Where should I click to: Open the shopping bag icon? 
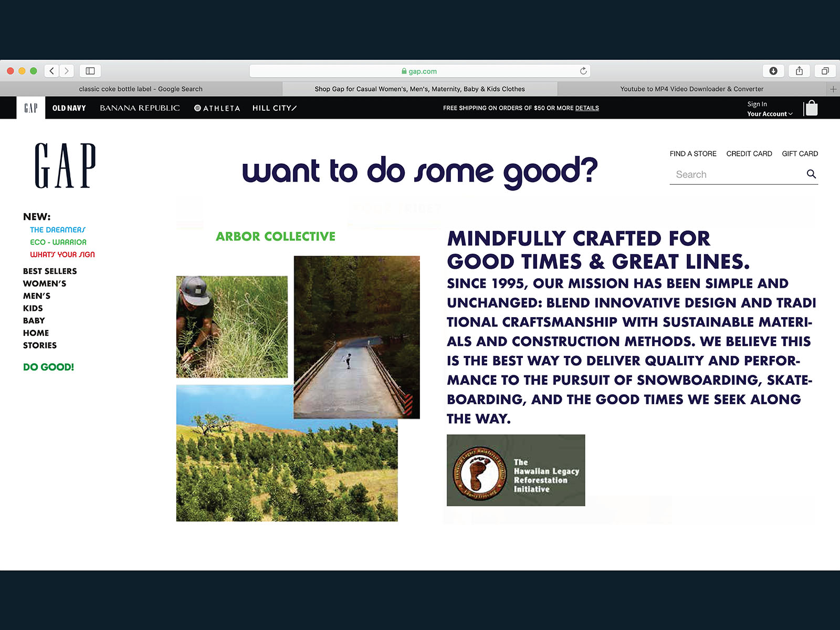coord(811,108)
